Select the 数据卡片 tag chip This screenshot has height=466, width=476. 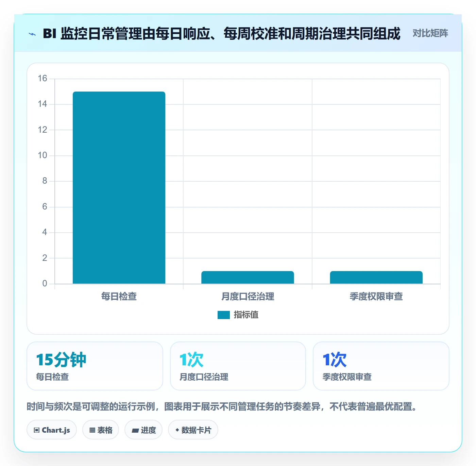[193, 430]
